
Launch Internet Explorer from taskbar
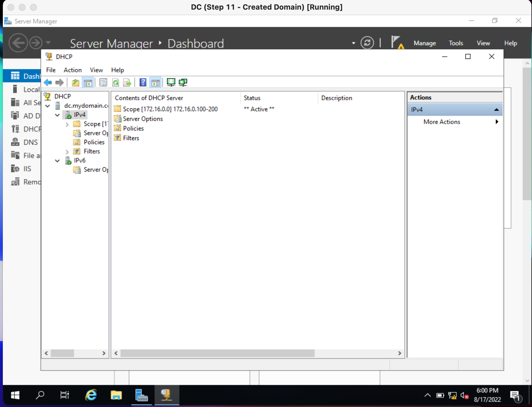(91, 395)
